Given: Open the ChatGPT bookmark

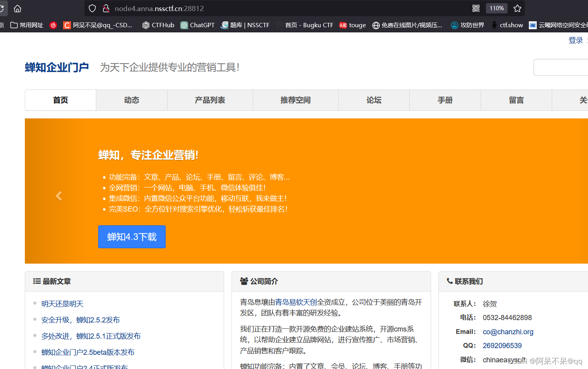Looking at the screenshot, I should 197,25.
